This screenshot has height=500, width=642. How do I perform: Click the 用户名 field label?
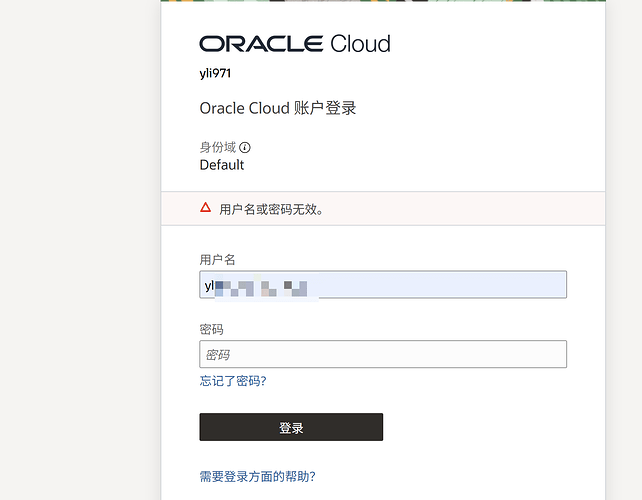(x=217, y=260)
